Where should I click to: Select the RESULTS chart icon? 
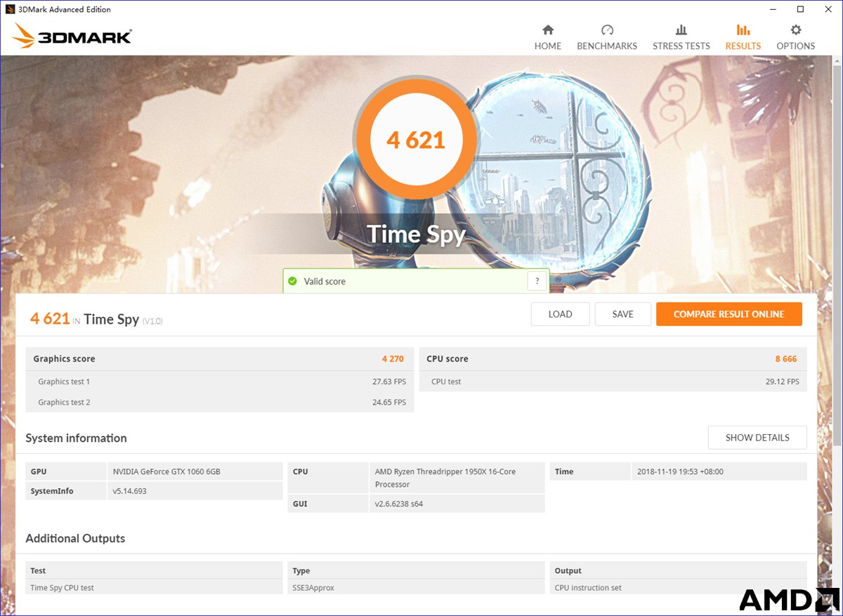[x=743, y=30]
